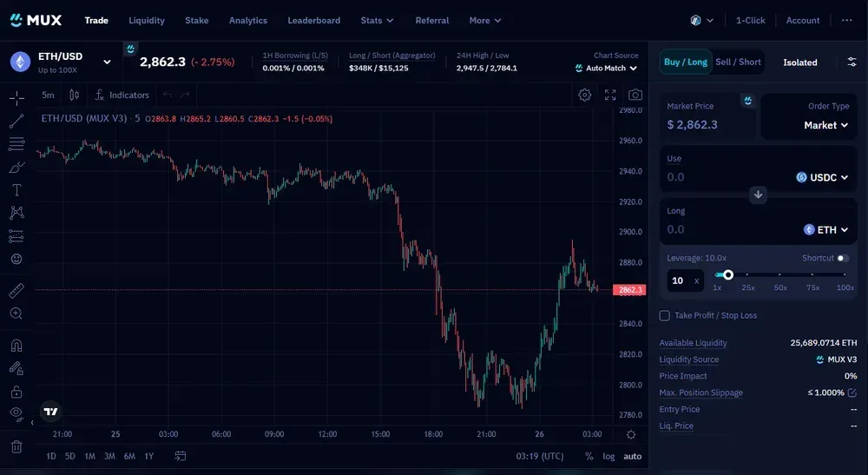Select the Sell / Short tab
Viewport: 868px width, 475px height.
point(738,62)
